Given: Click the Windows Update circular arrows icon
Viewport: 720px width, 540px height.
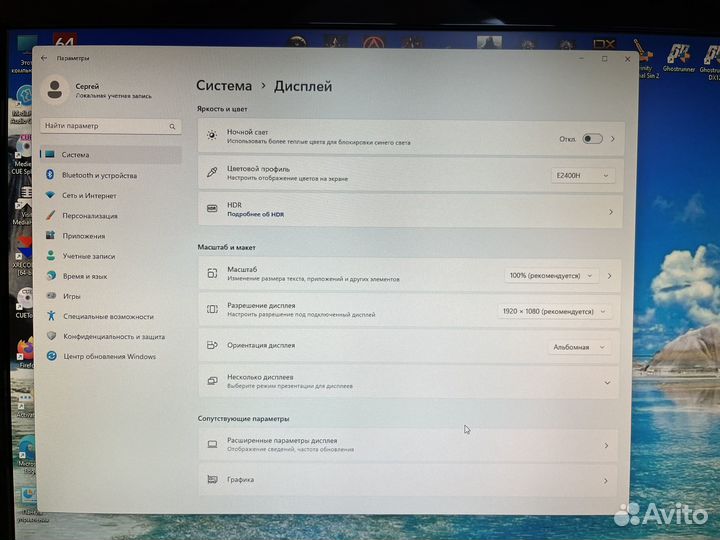Looking at the screenshot, I should point(52,356).
